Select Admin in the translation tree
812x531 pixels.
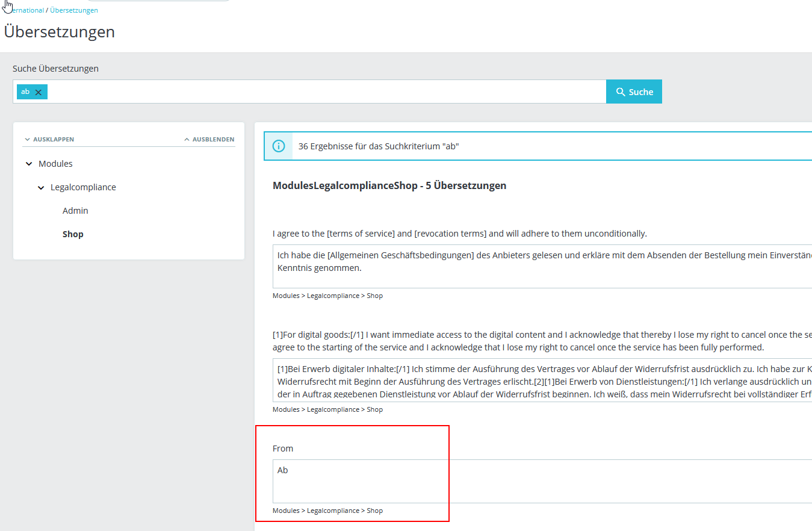click(75, 211)
